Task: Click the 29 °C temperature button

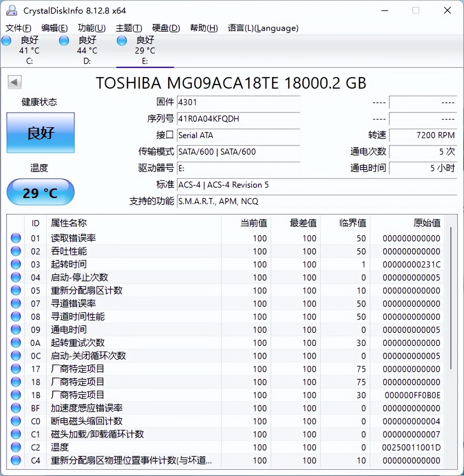Action: pyautogui.click(x=41, y=192)
